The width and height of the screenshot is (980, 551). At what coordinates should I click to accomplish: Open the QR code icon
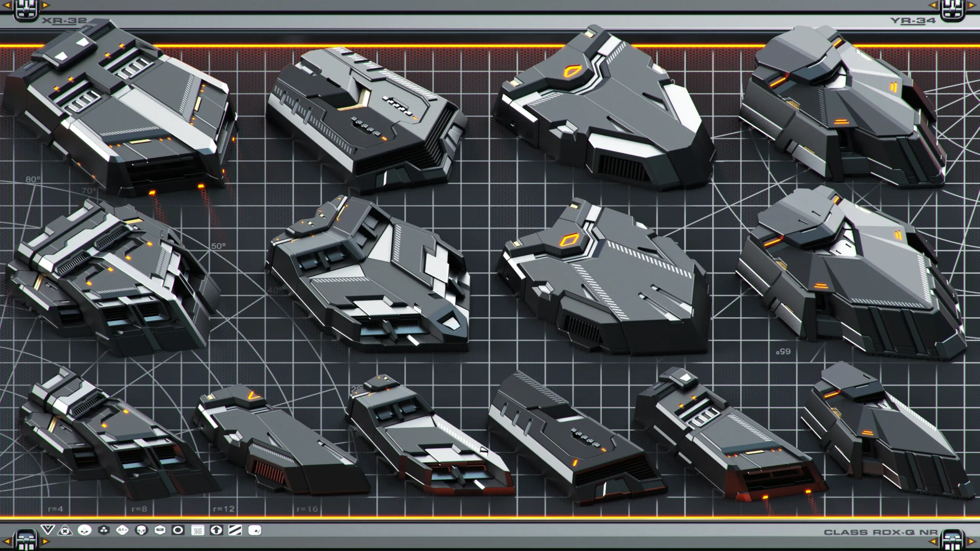click(x=198, y=530)
